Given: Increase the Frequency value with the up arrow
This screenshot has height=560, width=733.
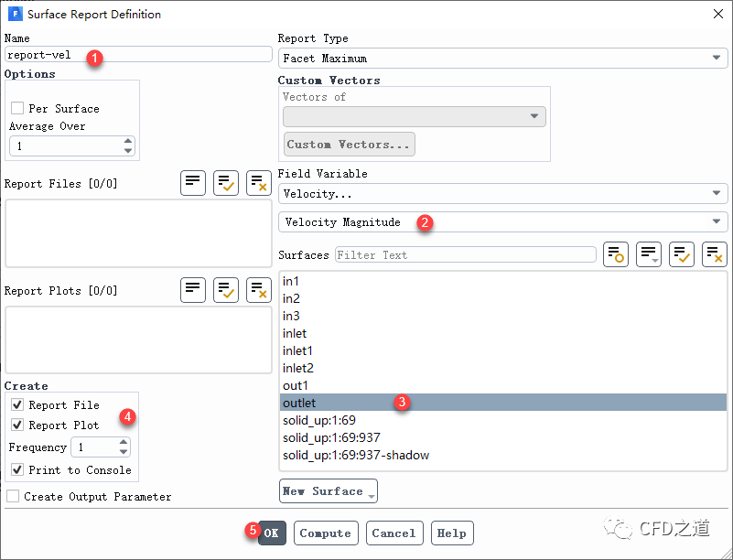Looking at the screenshot, I should 124,443.
